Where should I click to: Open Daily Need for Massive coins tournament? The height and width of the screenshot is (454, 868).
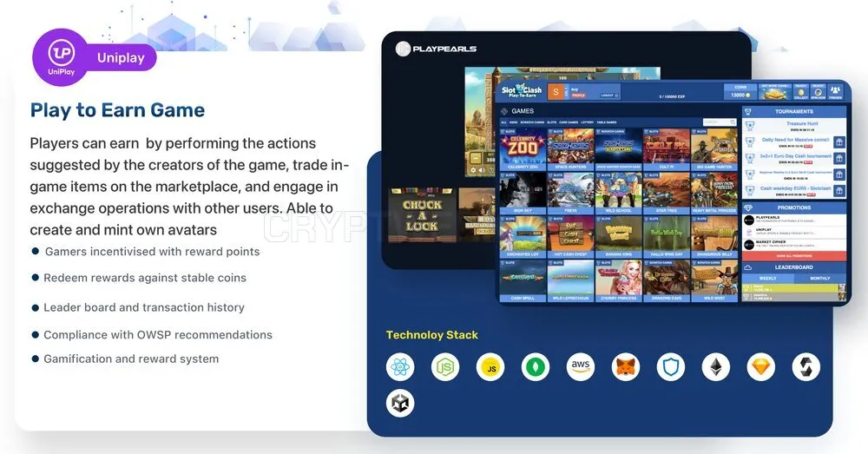click(x=796, y=140)
